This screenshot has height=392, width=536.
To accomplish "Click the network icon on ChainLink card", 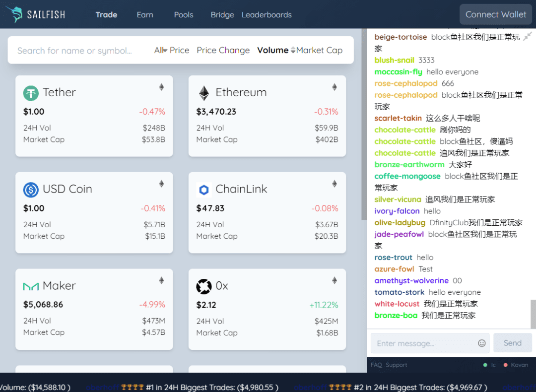I will 335,184.
